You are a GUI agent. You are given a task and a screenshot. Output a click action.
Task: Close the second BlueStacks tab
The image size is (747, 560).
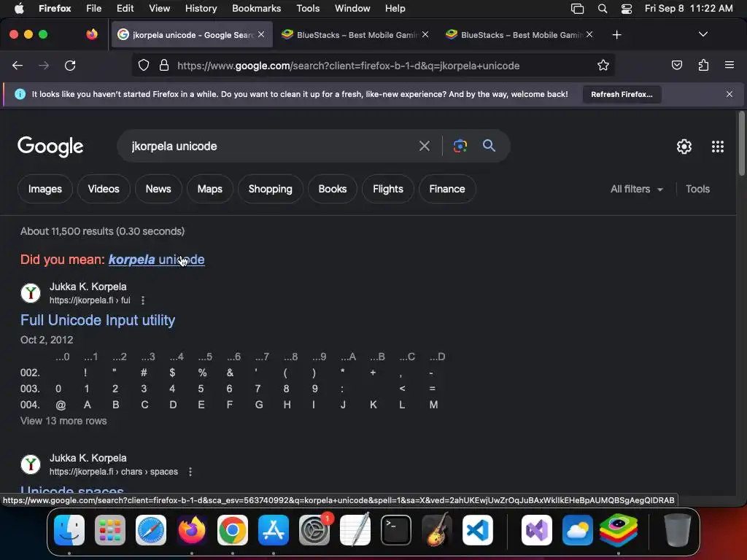589,34
